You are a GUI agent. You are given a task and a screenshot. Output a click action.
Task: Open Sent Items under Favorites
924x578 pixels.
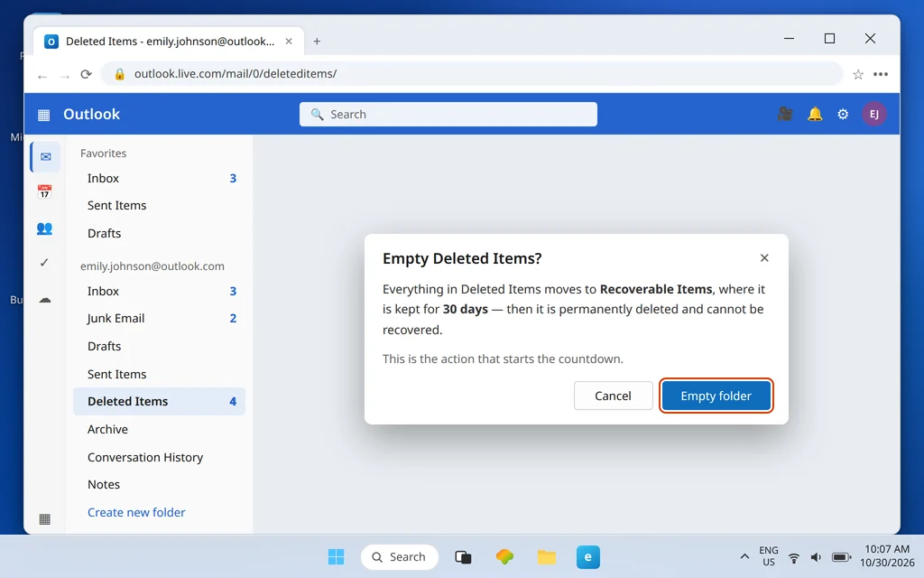click(159, 205)
